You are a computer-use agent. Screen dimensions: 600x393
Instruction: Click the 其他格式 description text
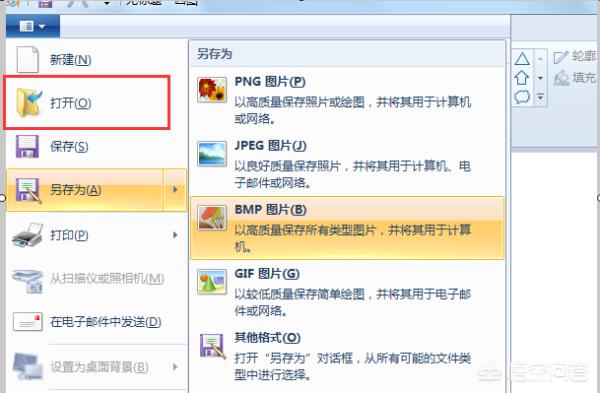click(x=352, y=367)
